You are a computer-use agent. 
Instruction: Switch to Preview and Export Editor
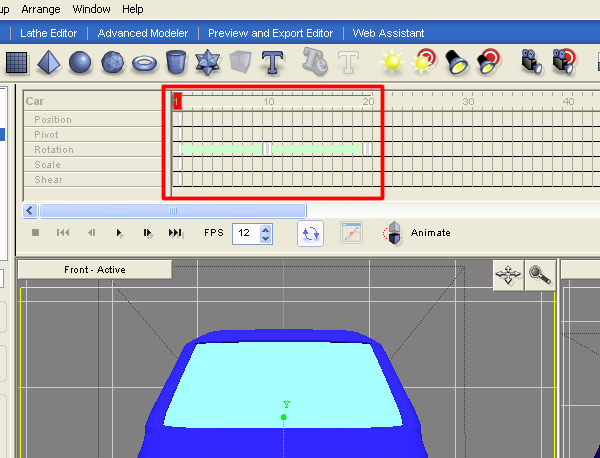(271, 33)
